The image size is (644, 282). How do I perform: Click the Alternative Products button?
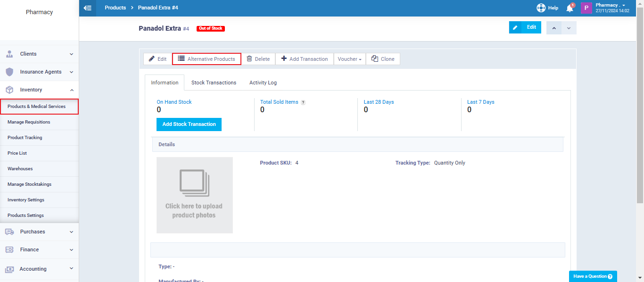click(x=206, y=59)
